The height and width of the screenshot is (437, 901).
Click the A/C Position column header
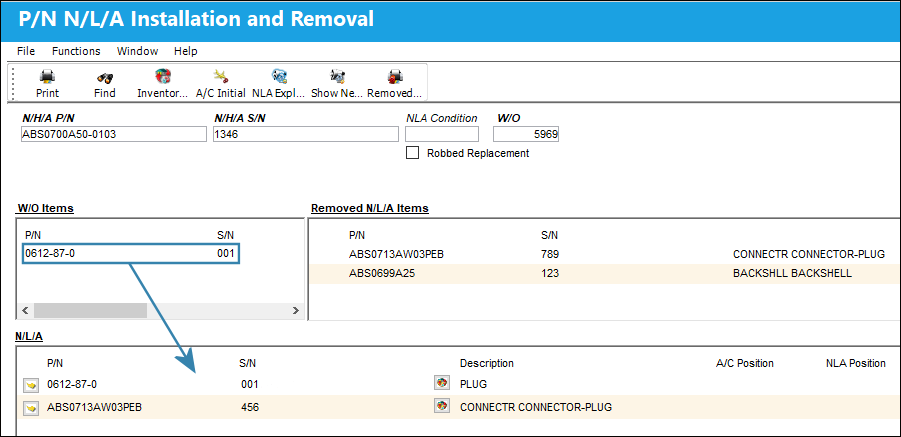(x=745, y=363)
